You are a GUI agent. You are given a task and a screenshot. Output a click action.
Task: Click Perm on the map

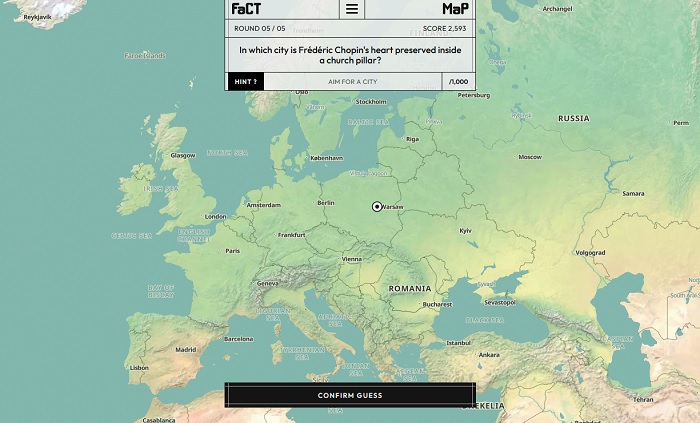(x=681, y=123)
